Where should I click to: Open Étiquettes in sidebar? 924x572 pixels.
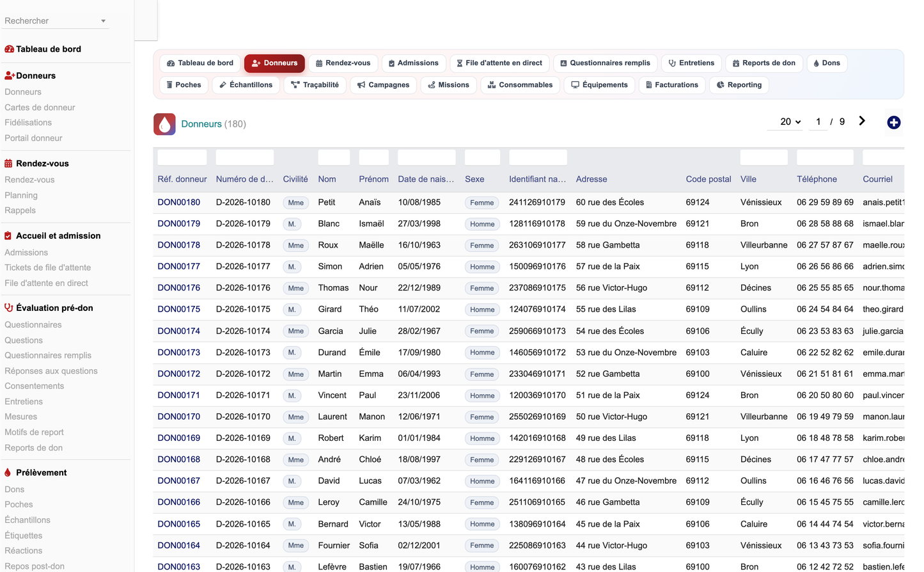click(24, 536)
